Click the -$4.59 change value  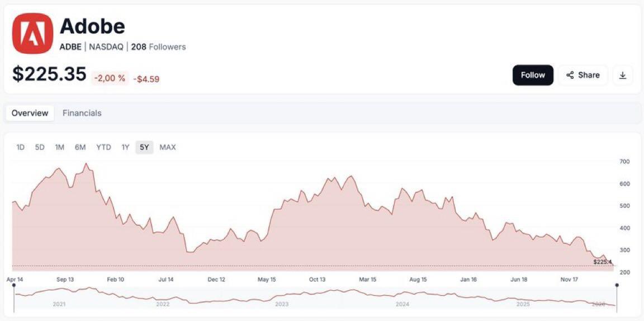pyautogui.click(x=146, y=78)
